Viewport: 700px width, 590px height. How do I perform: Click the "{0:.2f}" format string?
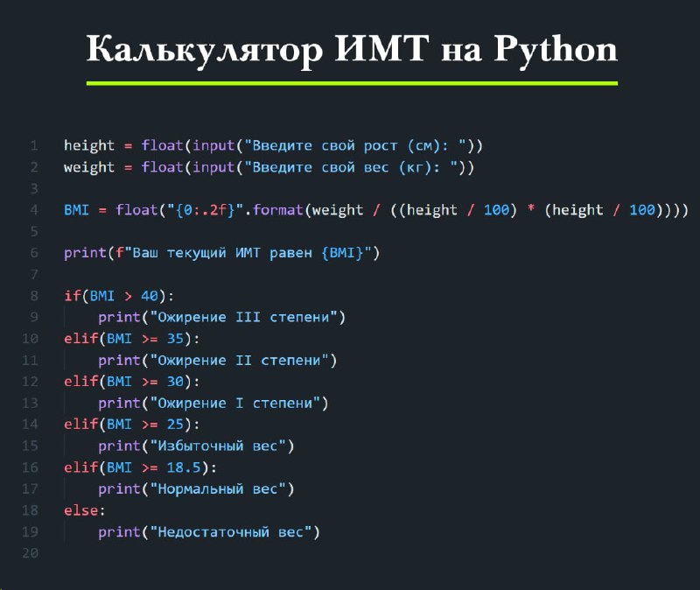(x=205, y=210)
